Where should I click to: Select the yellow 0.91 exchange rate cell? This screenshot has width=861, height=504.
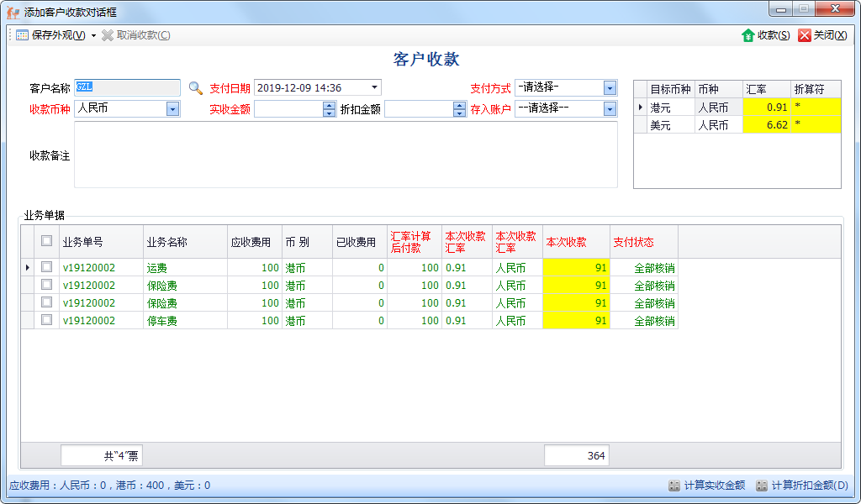(x=766, y=107)
